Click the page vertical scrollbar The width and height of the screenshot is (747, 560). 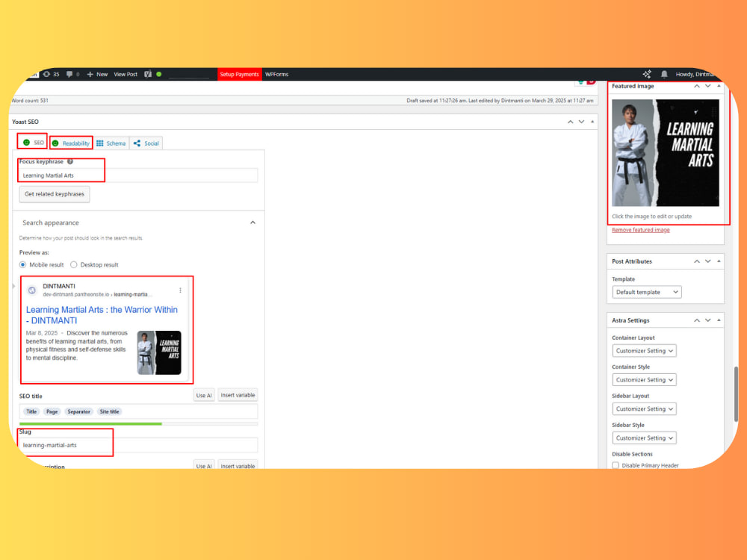736,394
